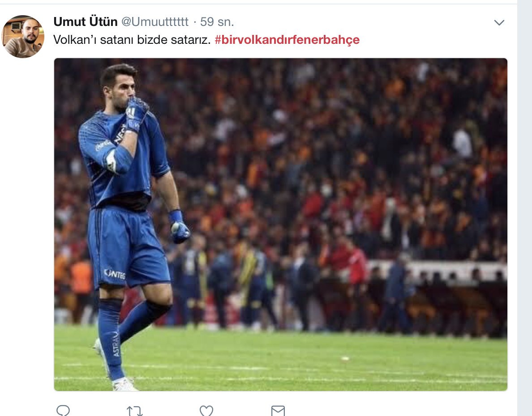
Task: Click the 59 sn. timestamp
Action: click(217, 21)
